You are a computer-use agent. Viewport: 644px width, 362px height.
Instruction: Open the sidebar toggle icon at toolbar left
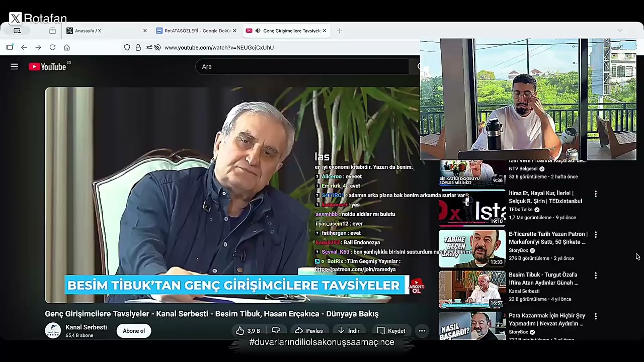pyautogui.click(x=10, y=47)
